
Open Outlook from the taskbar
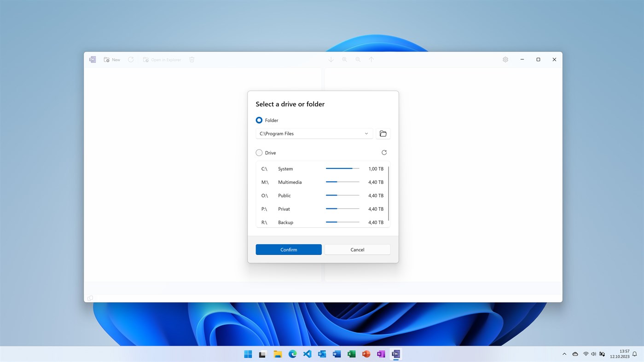322,354
